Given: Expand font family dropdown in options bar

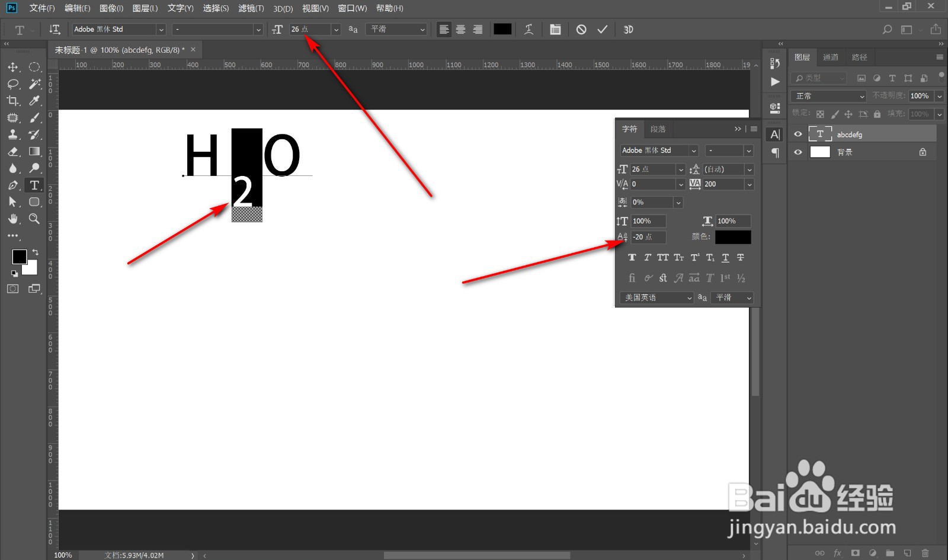Looking at the screenshot, I should click(161, 29).
